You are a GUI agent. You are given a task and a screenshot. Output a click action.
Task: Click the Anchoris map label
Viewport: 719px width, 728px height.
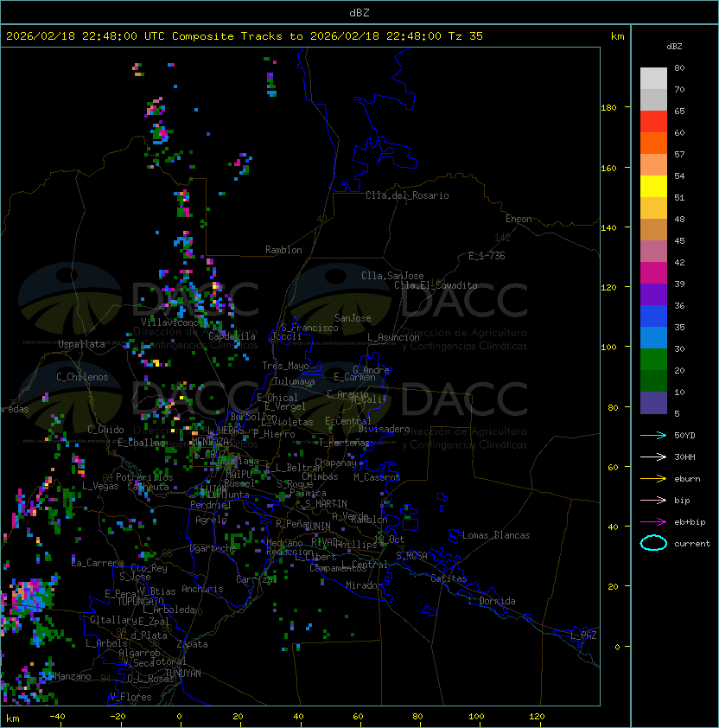pos(202,589)
